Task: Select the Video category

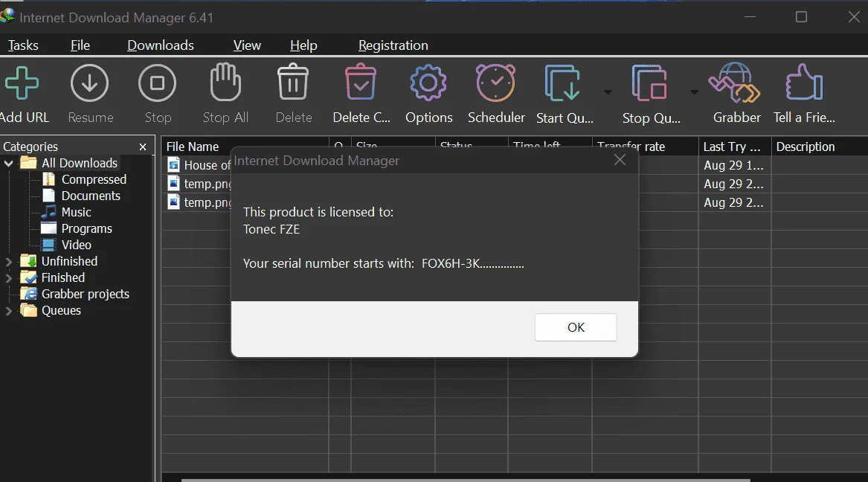Action: (77, 245)
